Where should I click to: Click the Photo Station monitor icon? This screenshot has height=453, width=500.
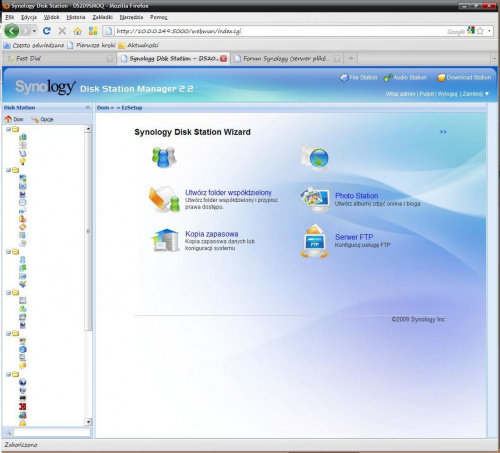pyautogui.click(x=314, y=199)
